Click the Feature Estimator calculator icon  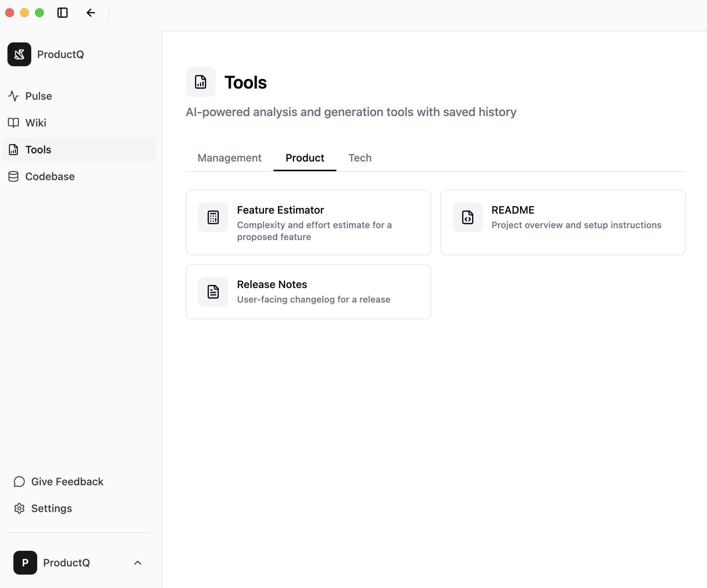point(212,217)
